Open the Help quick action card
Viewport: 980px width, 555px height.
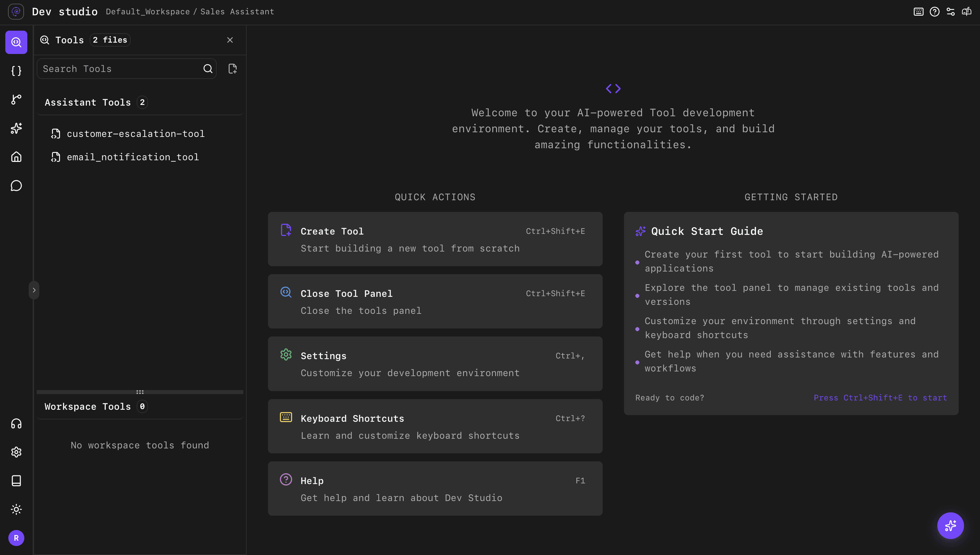[x=435, y=489]
